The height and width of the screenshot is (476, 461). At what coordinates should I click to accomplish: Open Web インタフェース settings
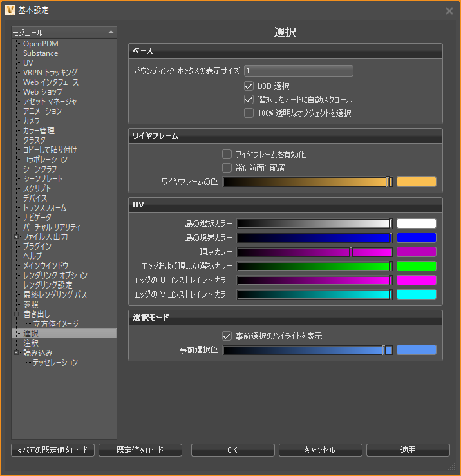pos(51,82)
